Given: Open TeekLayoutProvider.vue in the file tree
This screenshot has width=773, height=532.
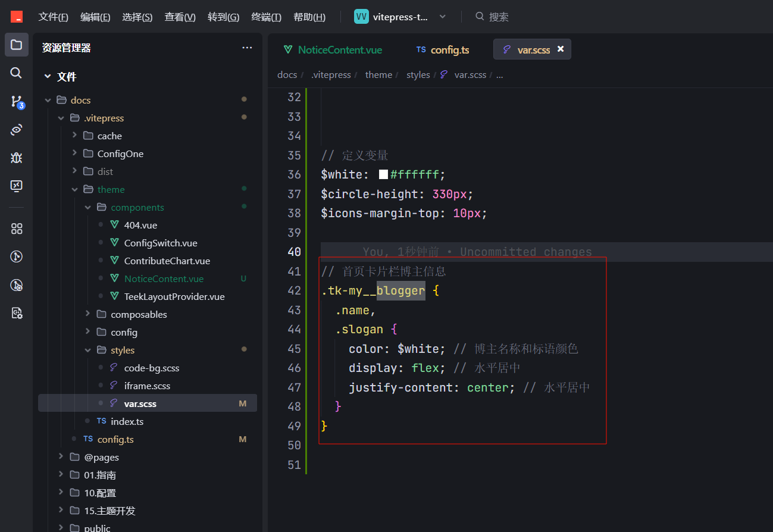Looking at the screenshot, I should [x=174, y=296].
